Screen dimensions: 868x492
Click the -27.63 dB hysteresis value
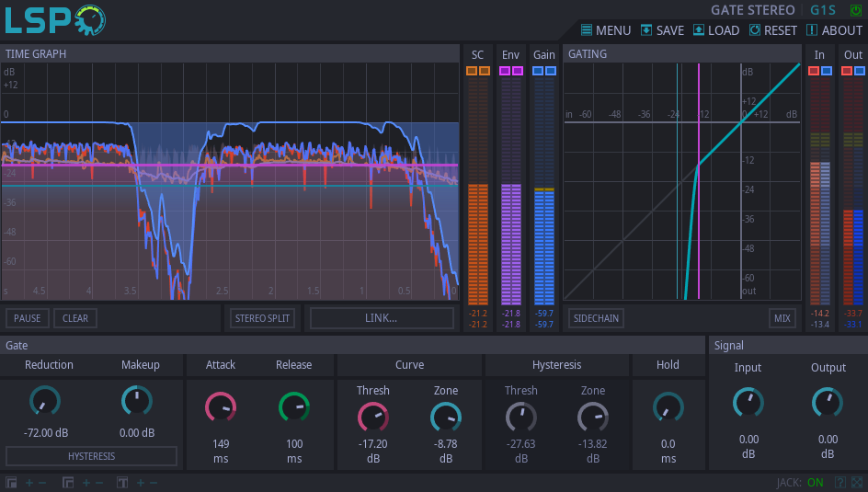[521, 451]
